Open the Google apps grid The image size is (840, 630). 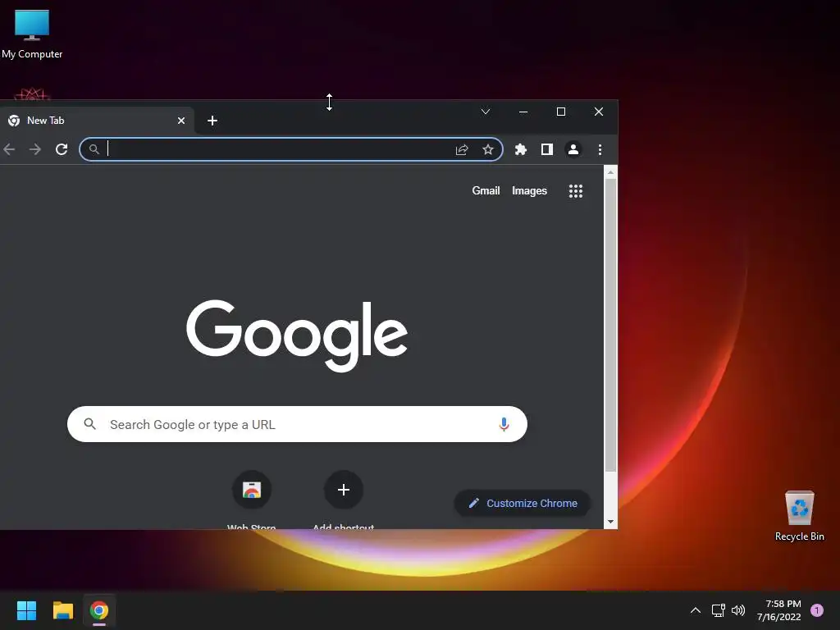point(576,191)
